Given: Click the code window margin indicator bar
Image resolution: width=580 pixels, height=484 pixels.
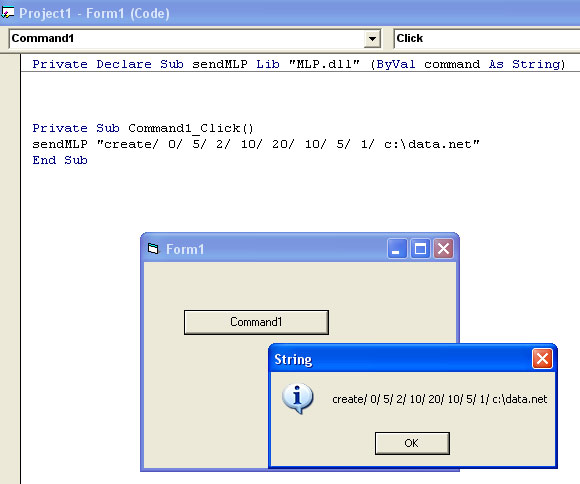Looking at the screenshot, I should click(x=10, y=269).
